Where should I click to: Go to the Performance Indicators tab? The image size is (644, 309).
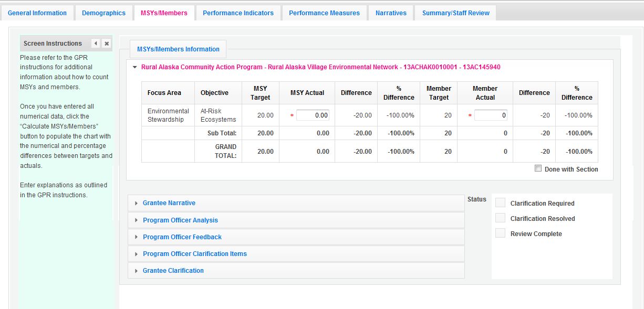click(x=238, y=13)
